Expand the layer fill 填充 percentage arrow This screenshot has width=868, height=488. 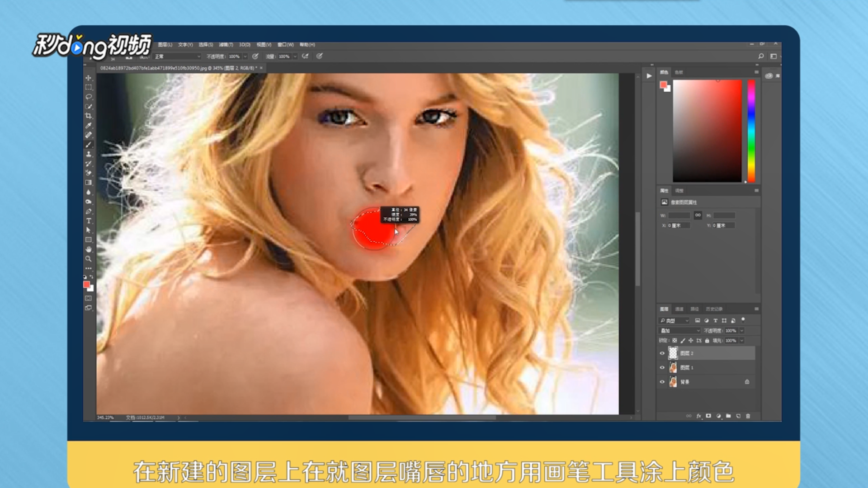(x=742, y=341)
